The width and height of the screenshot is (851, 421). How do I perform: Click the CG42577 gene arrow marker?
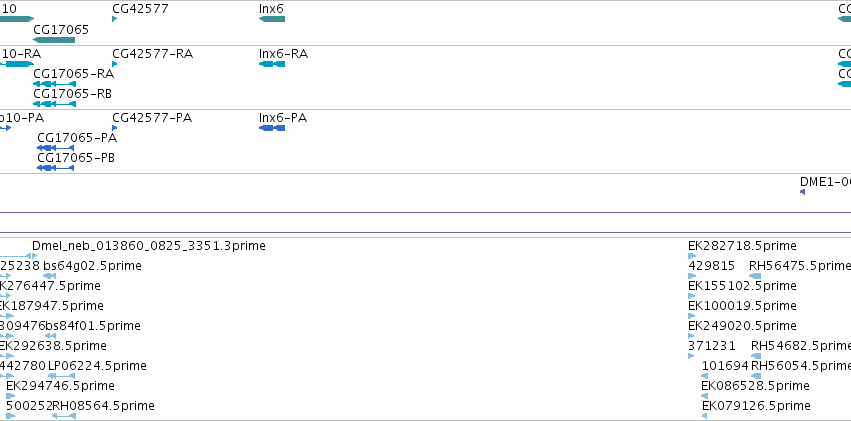[115, 19]
